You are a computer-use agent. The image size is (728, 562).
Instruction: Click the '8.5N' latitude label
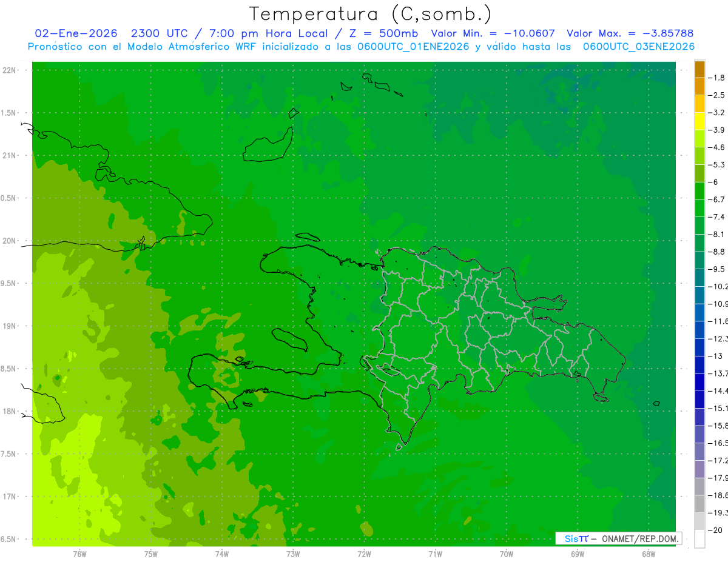tap(9, 369)
